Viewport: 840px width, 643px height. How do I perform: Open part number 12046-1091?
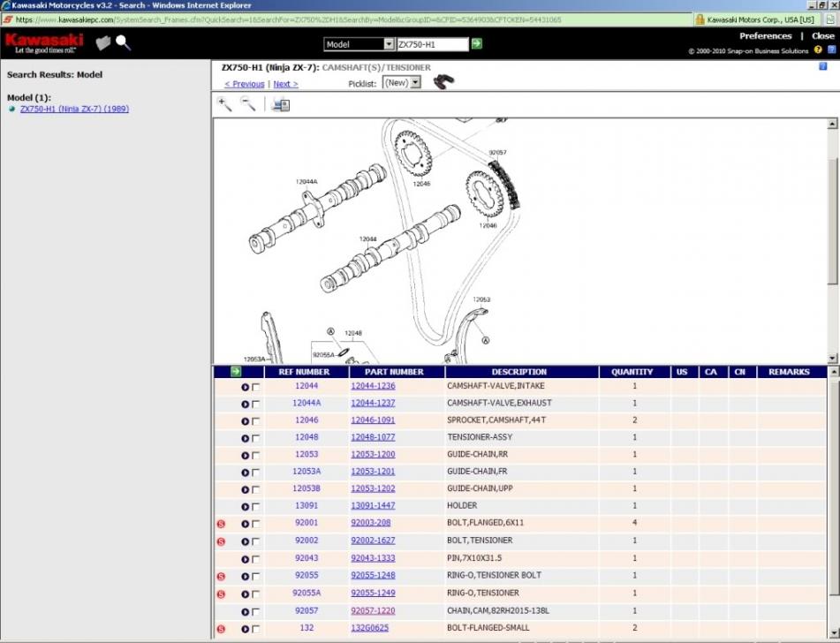point(373,420)
